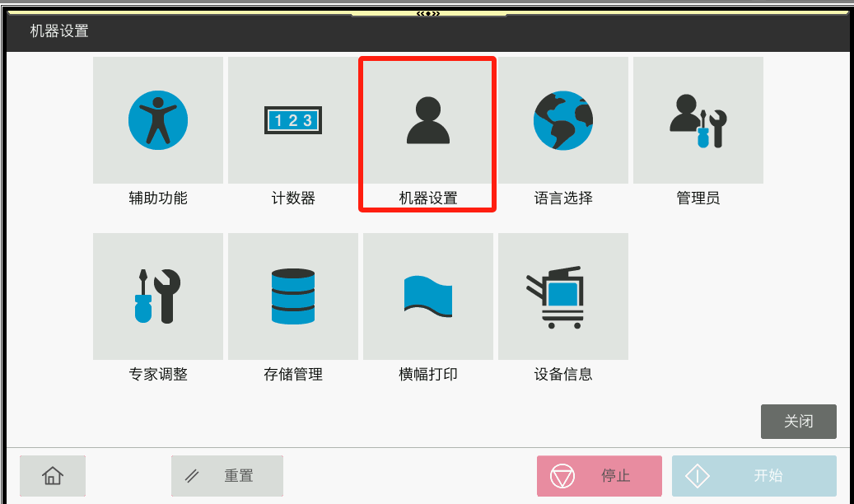Open the 专家调整 screwdriver and wrench icon
The height and width of the screenshot is (504, 854).
158,296
